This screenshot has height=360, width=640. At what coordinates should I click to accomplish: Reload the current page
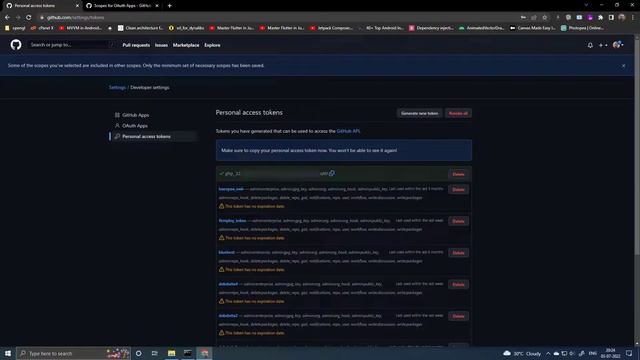click(29, 18)
